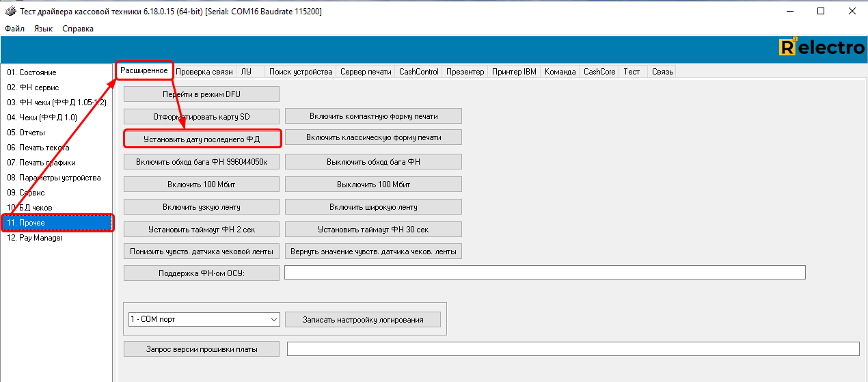Switch to the Проверка связи tab
This screenshot has width=868, height=382.
(x=204, y=72)
